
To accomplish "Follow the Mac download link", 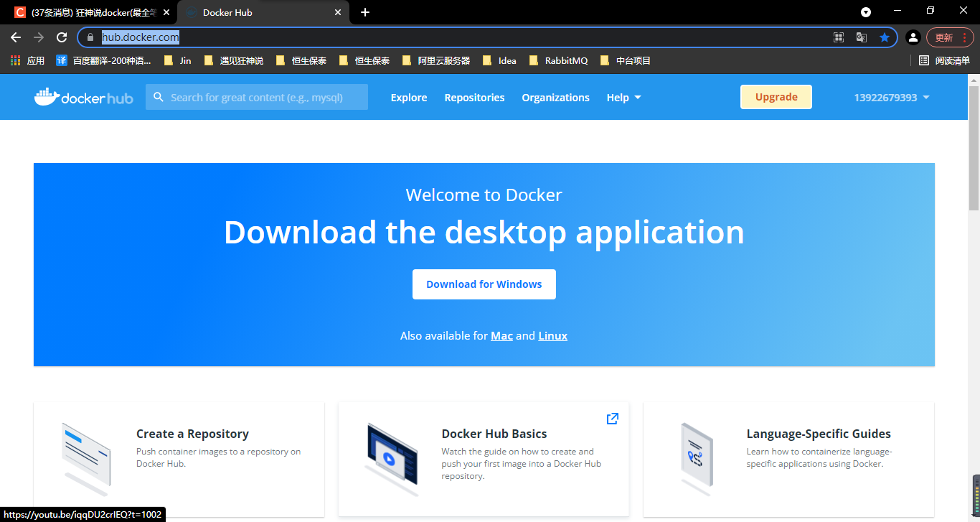I will coord(501,336).
